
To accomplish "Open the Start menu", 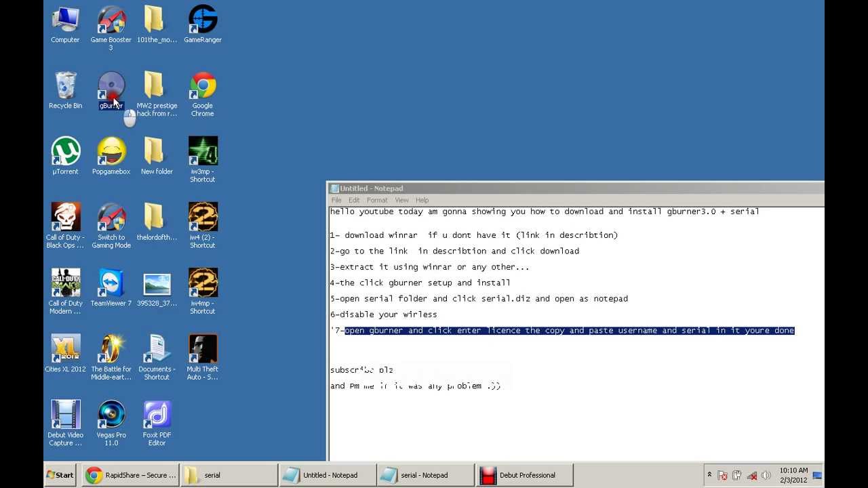I will tap(60, 474).
